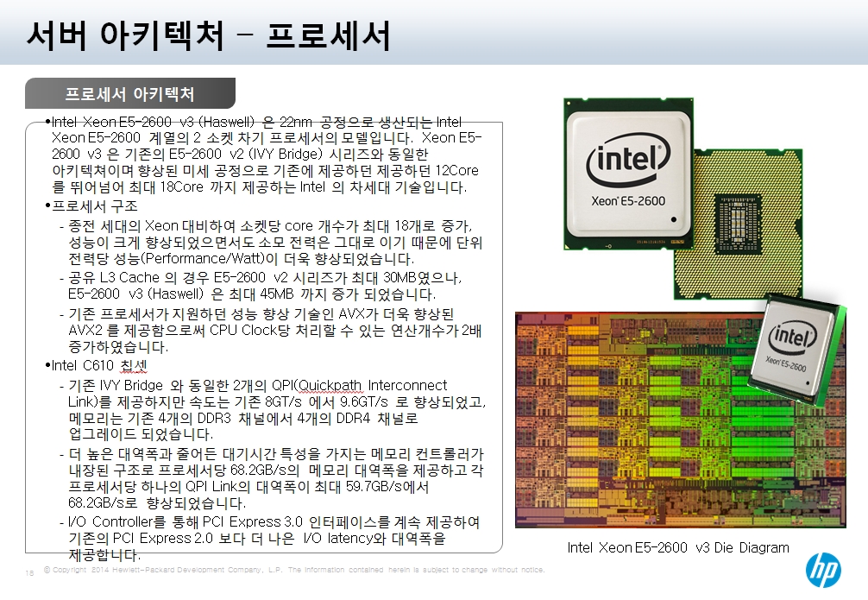Viewport: 868px width, 600px height.
Task: Click the HP logo in the corner
Action: pyautogui.click(x=823, y=570)
